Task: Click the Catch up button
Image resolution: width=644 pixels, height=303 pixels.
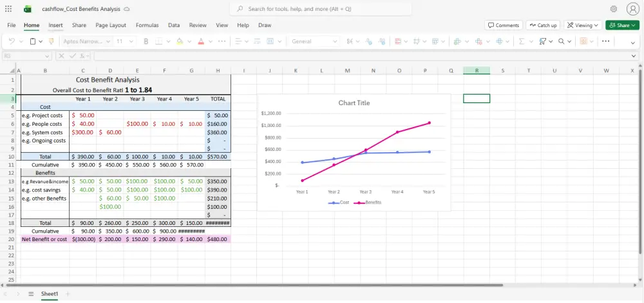Action: tap(543, 25)
